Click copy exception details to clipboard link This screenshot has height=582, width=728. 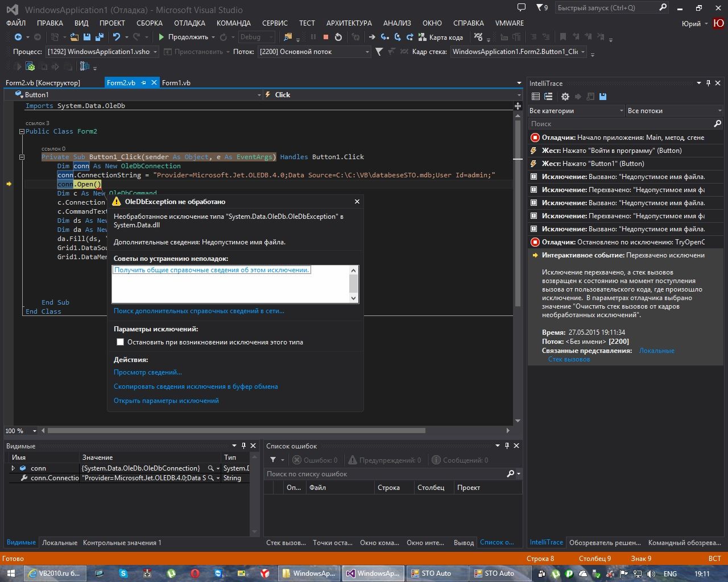point(196,386)
